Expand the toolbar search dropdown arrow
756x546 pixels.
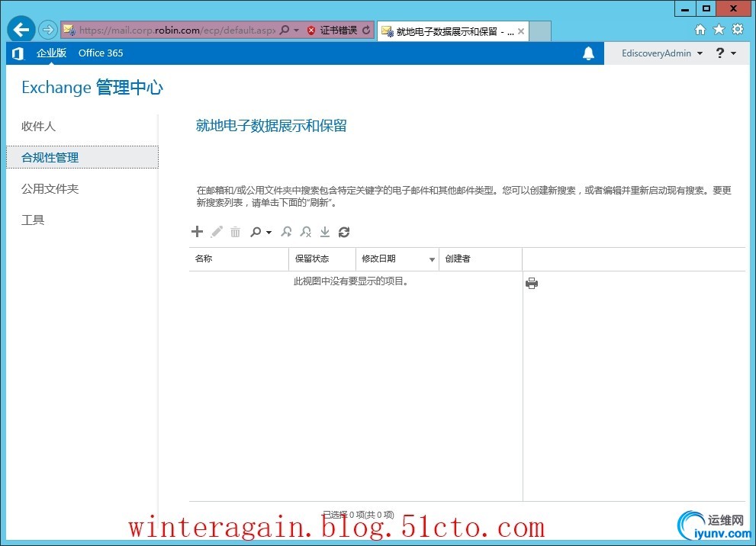click(x=269, y=233)
